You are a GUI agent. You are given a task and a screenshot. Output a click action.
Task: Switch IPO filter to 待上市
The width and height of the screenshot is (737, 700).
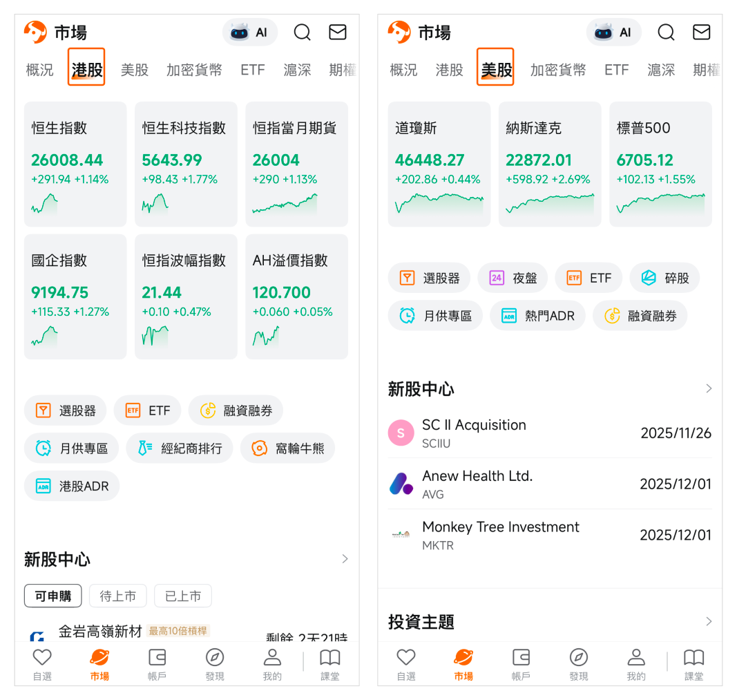tap(118, 596)
